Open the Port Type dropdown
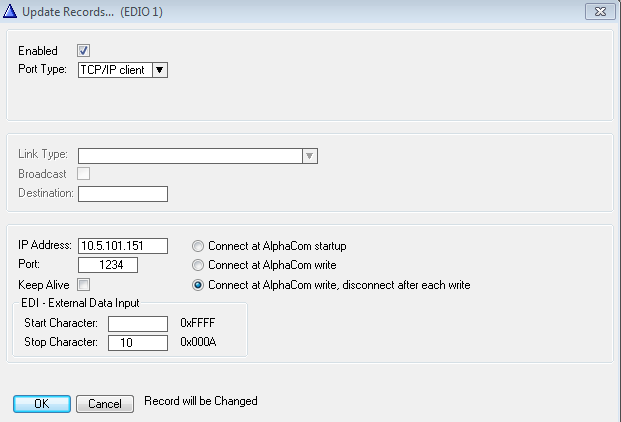Viewport: 621px width, 422px height. click(160, 70)
